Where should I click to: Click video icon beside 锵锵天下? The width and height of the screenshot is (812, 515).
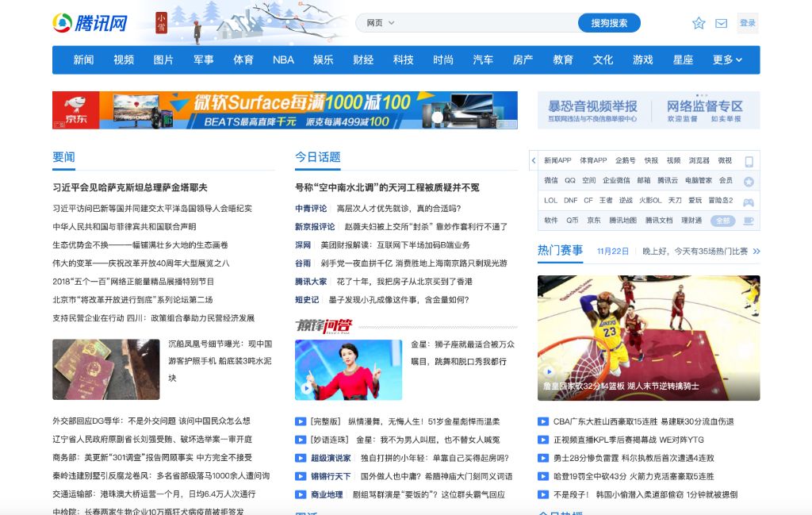[301, 476]
